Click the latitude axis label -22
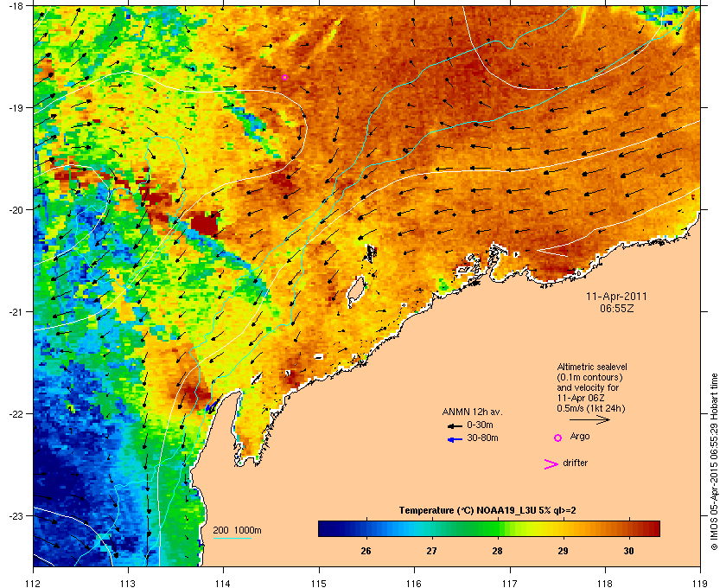The height and width of the screenshot is (588, 726). click(x=16, y=413)
